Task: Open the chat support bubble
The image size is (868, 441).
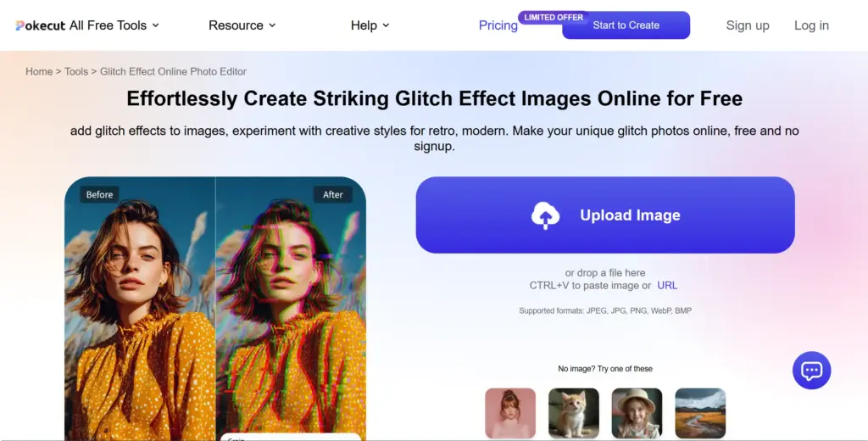Action: pos(811,371)
